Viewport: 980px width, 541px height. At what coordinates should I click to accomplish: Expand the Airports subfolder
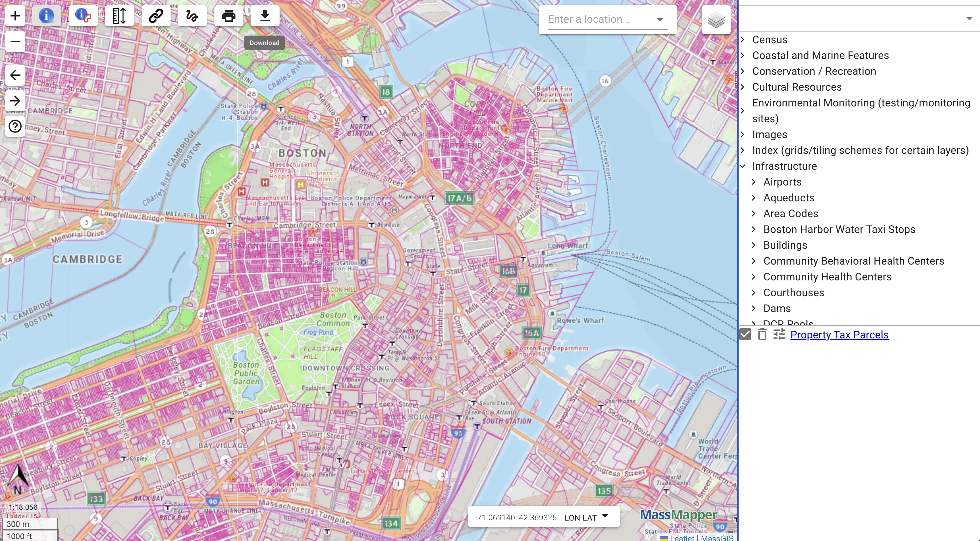pos(754,182)
